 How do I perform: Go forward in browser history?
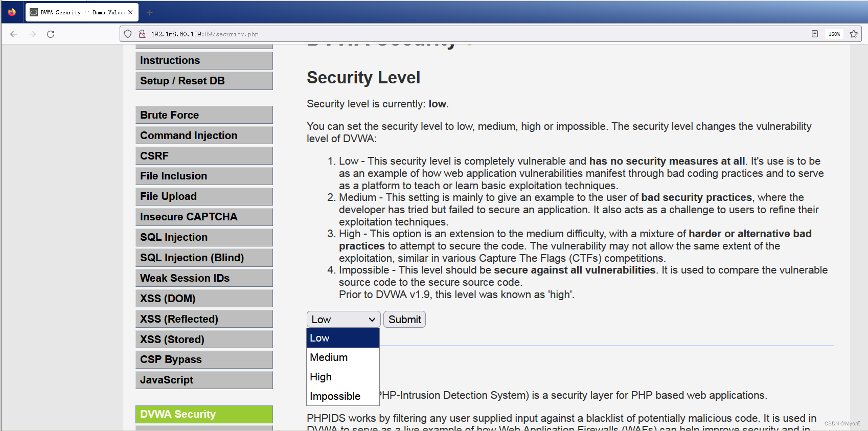tap(32, 34)
